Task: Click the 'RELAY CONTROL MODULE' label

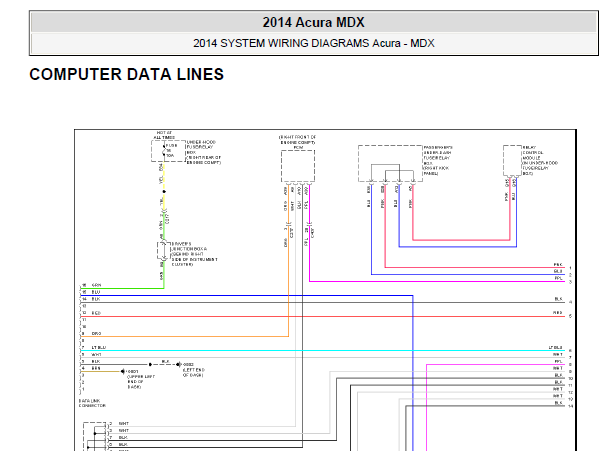Action: point(540,160)
